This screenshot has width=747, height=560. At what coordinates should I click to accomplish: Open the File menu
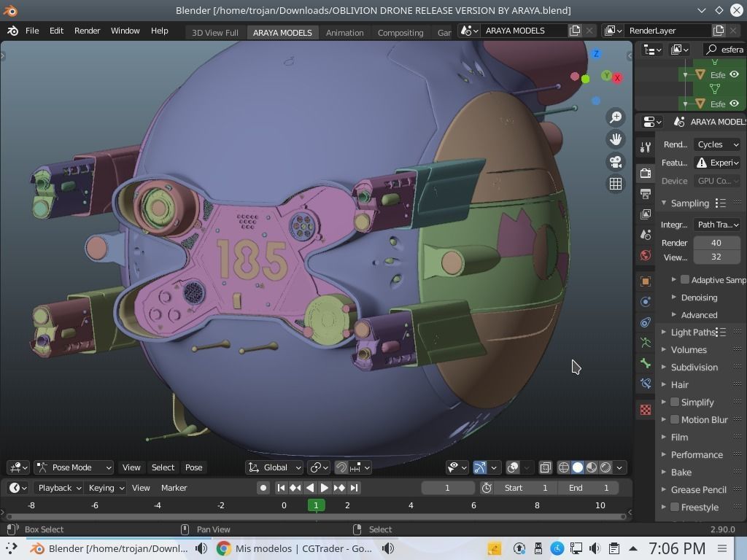(x=32, y=31)
